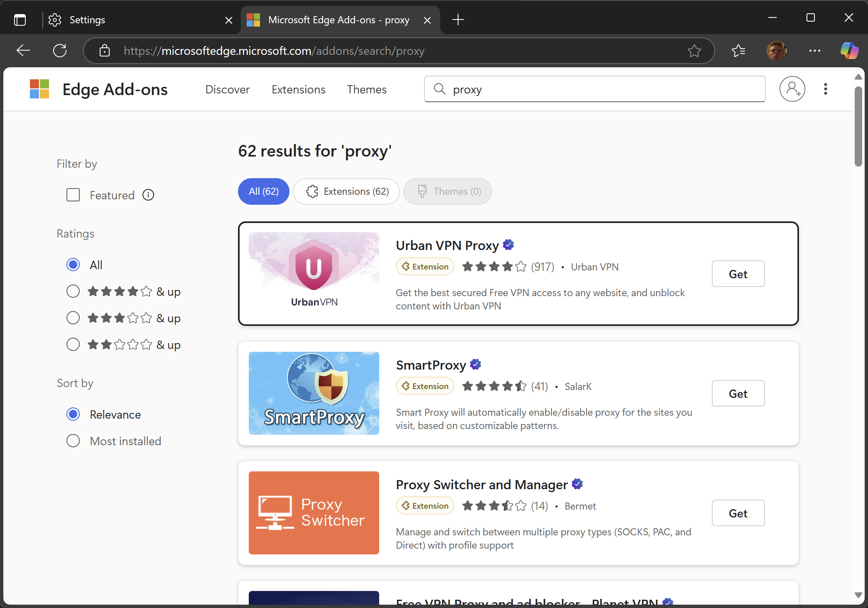Enable the Featured filter checkbox
Image resolution: width=868 pixels, height=608 pixels.
pyautogui.click(x=73, y=195)
